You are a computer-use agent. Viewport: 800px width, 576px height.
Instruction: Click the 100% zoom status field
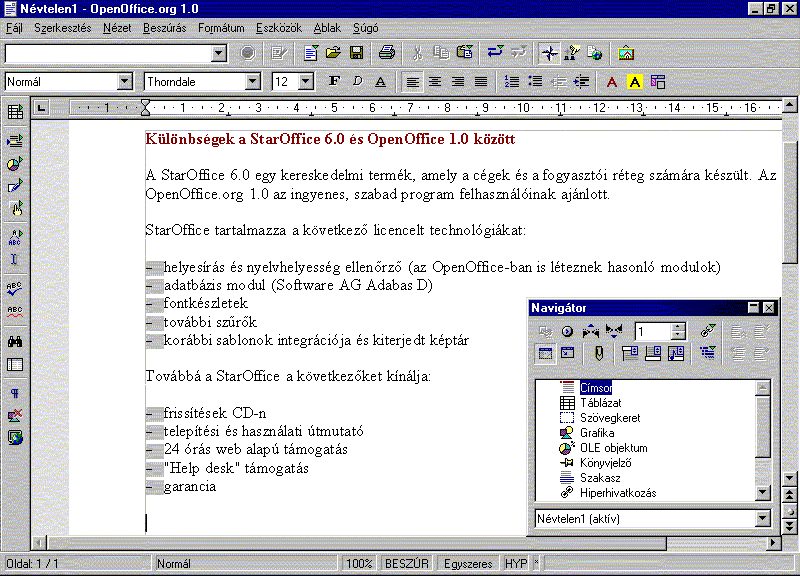(x=359, y=564)
